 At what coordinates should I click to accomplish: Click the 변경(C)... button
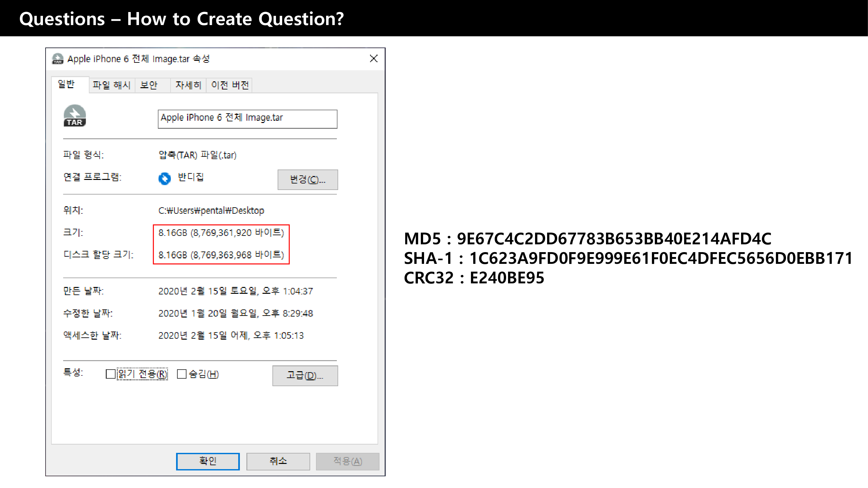307,180
